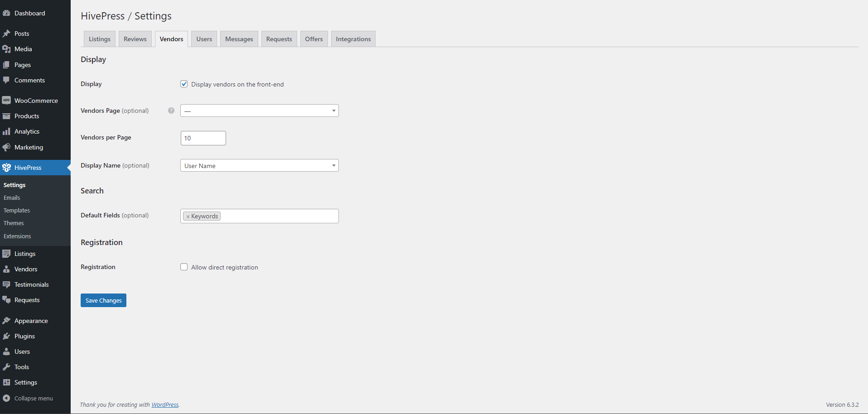Open the Requests settings tab
This screenshot has width=868, height=414.
[x=279, y=39]
